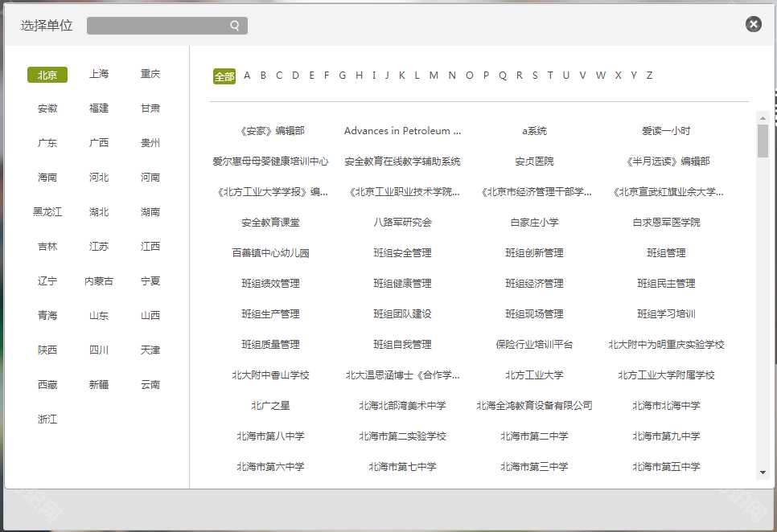
Task: Filter units by letter Z
Action: (x=649, y=76)
